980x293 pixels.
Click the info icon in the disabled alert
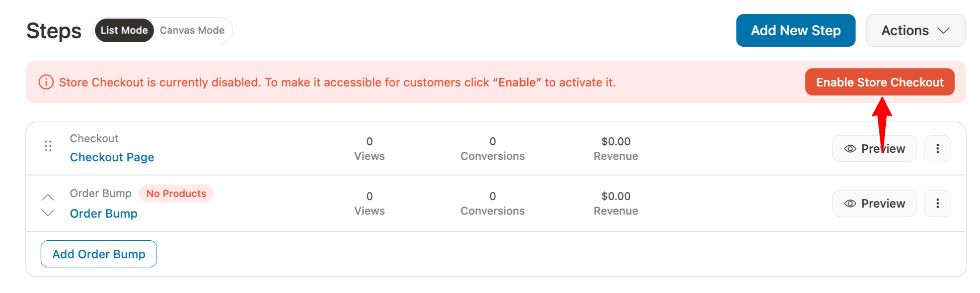click(x=46, y=82)
